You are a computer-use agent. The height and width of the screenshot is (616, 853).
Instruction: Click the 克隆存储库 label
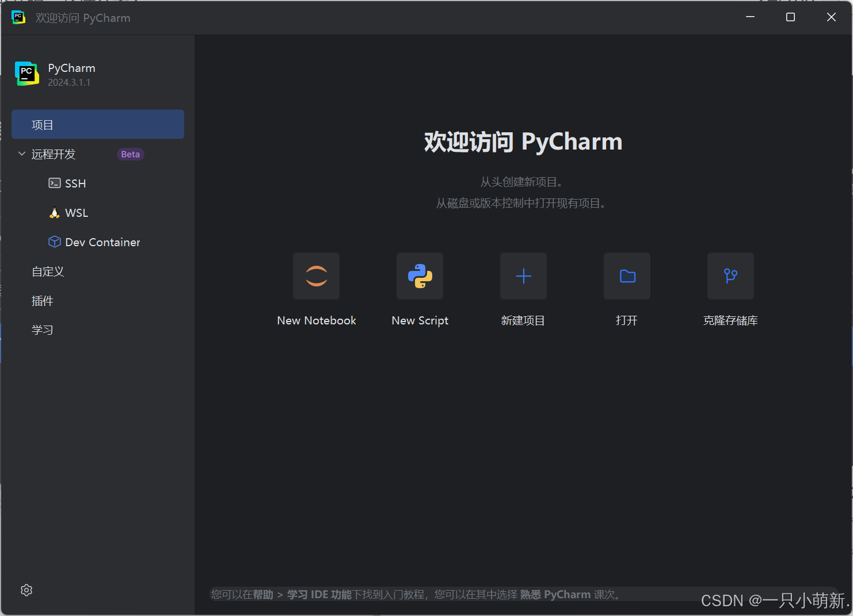click(x=730, y=320)
